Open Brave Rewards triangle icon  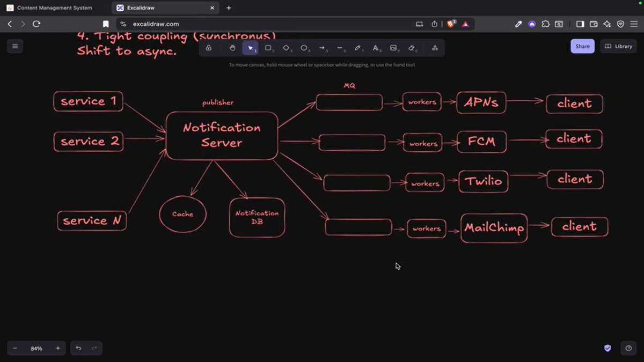(465, 24)
